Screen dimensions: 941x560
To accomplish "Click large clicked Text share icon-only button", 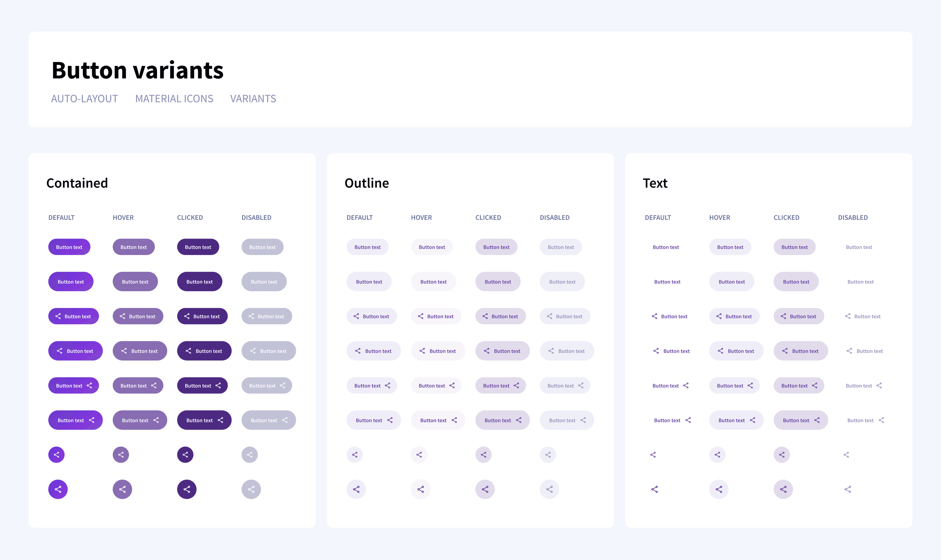I will (x=783, y=489).
